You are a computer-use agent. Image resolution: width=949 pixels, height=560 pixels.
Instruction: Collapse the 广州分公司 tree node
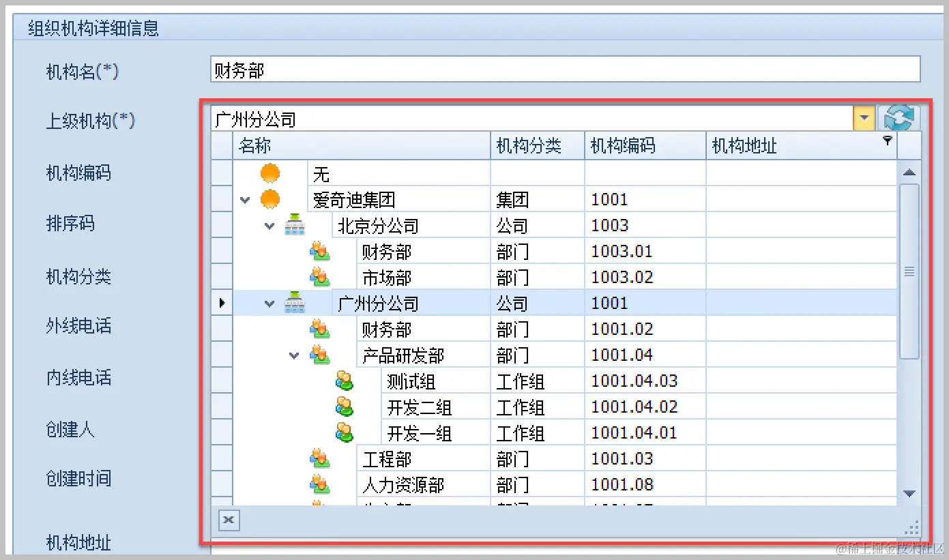(270, 304)
